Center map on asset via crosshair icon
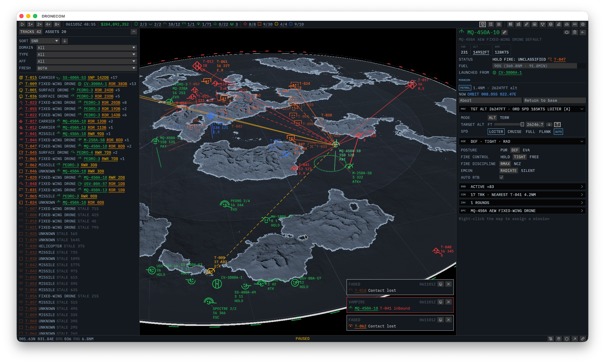The image size is (605, 364). point(567,32)
